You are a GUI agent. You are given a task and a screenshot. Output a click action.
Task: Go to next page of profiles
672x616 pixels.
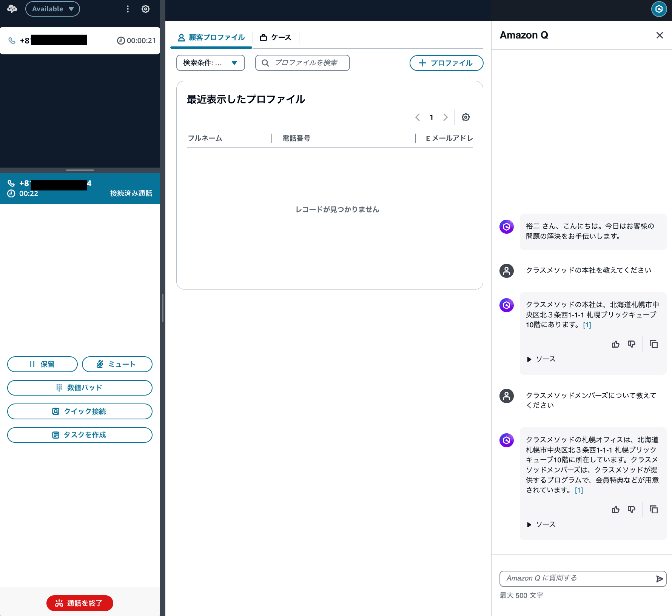coord(445,117)
